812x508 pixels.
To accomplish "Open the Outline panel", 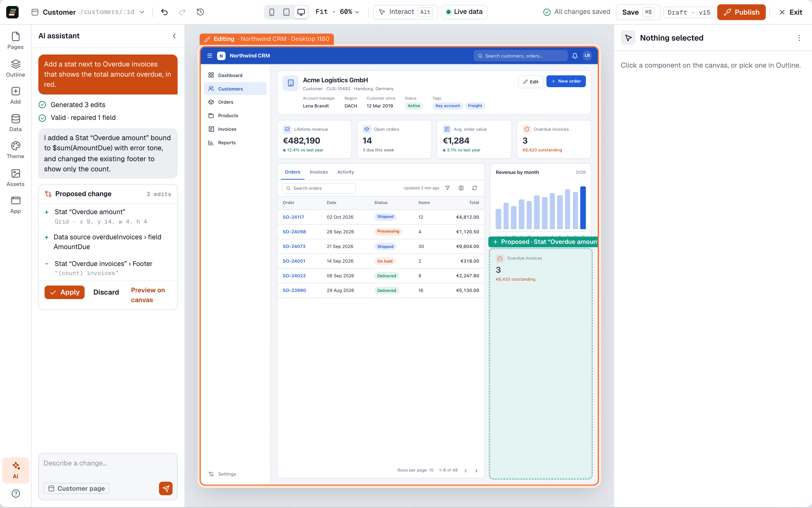I will 15,68.
